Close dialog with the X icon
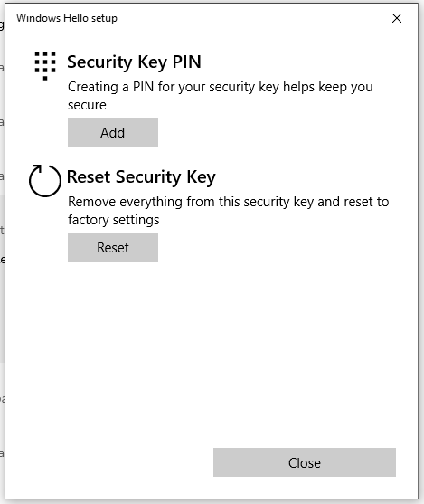Viewport: 424px width, 504px height. point(397,18)
